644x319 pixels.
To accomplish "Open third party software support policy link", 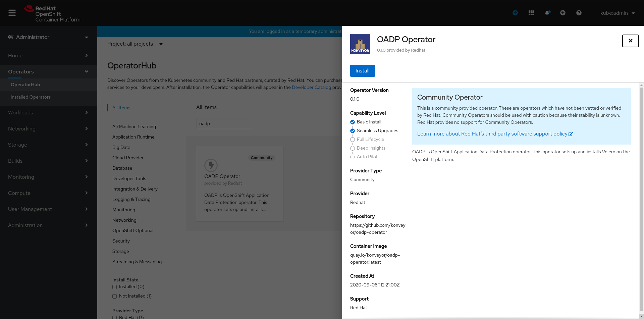I will [492, 134].
